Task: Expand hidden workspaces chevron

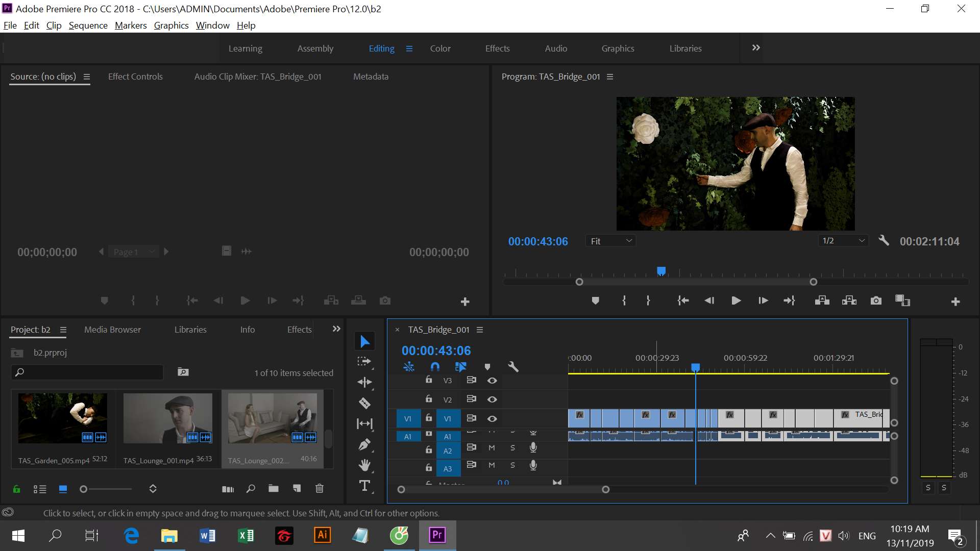Action: [756, 47]
